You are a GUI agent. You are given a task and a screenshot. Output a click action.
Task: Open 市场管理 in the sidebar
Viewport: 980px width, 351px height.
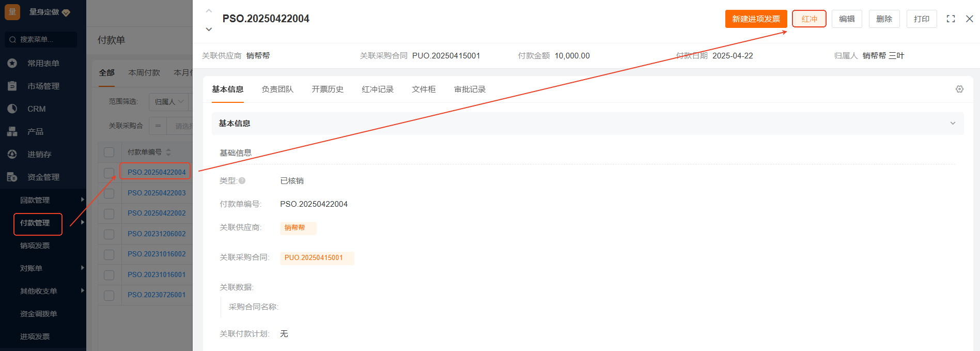(x=43, y=86)
